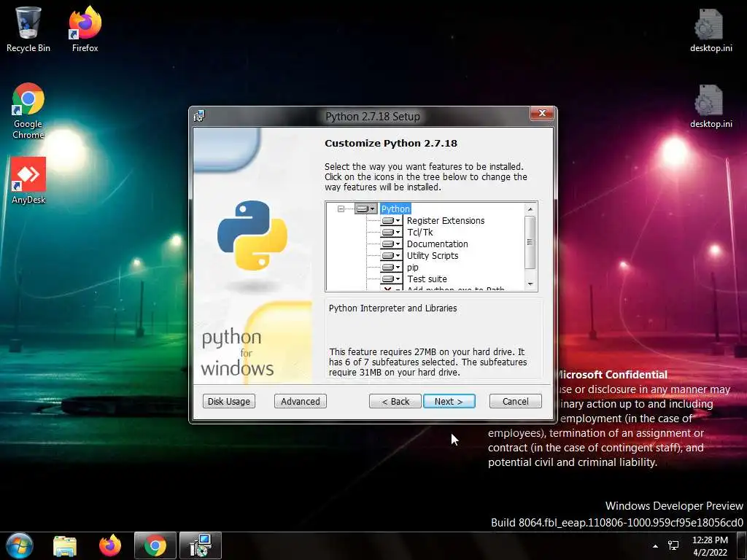Open Test suite feature dropdown icon
Screen dimensions: 747x560
[391, 279]
